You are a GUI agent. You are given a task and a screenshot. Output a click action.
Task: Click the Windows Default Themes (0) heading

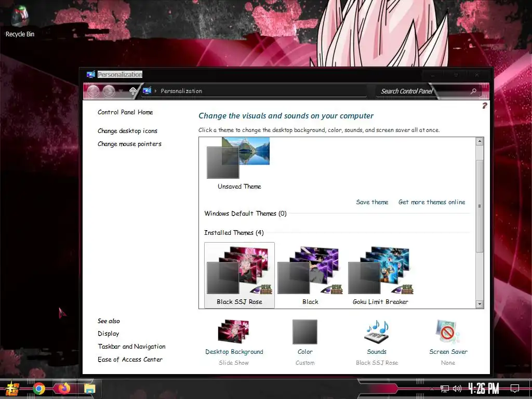point(245,214)
